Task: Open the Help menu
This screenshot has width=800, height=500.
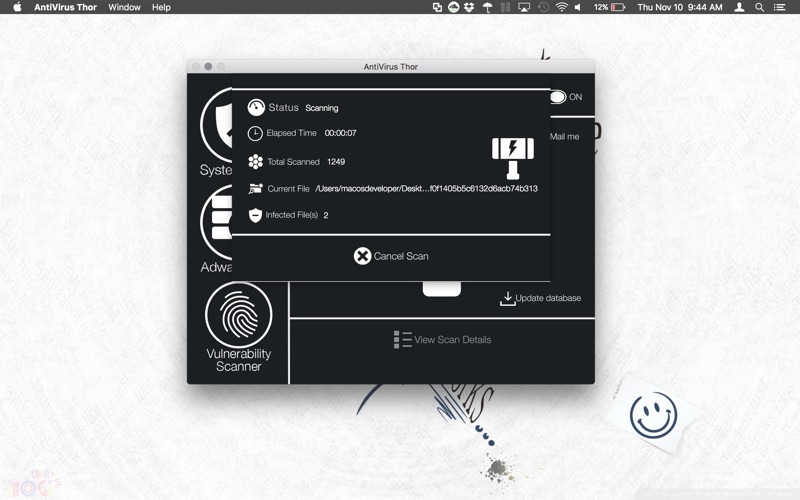Action: click(161, 7)
